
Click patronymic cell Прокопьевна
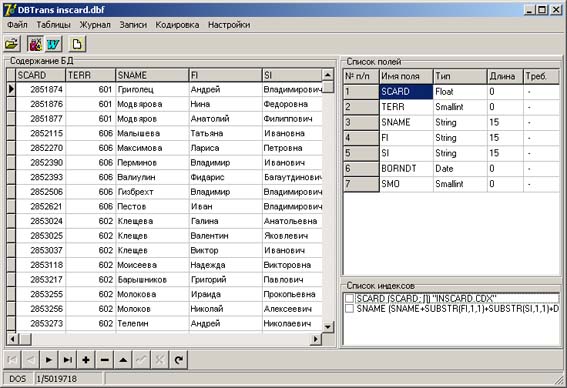[x=291, y=294]
